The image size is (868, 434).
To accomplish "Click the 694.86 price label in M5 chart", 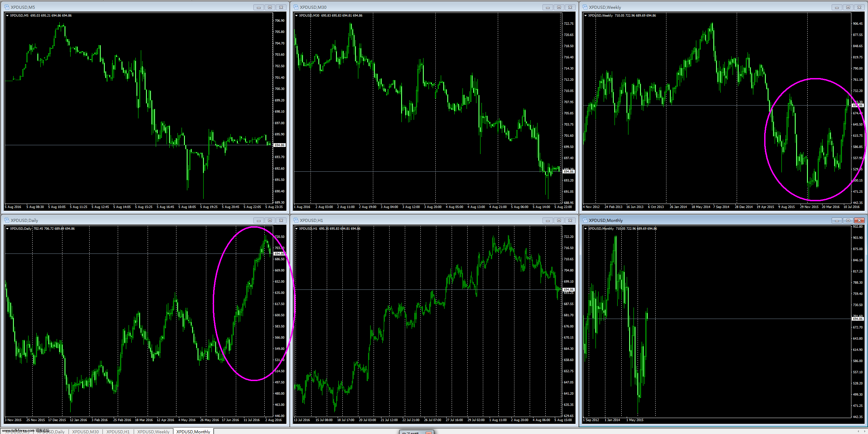I will [x=280, y=145].
